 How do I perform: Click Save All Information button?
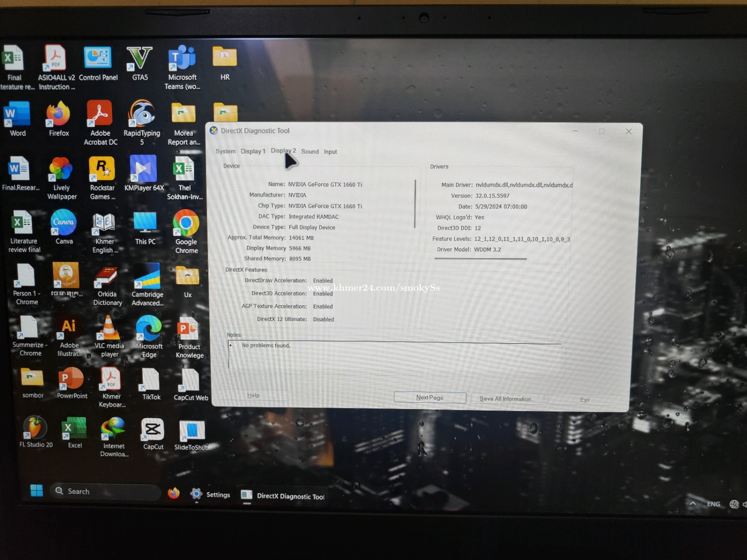[x=505, y=399]
